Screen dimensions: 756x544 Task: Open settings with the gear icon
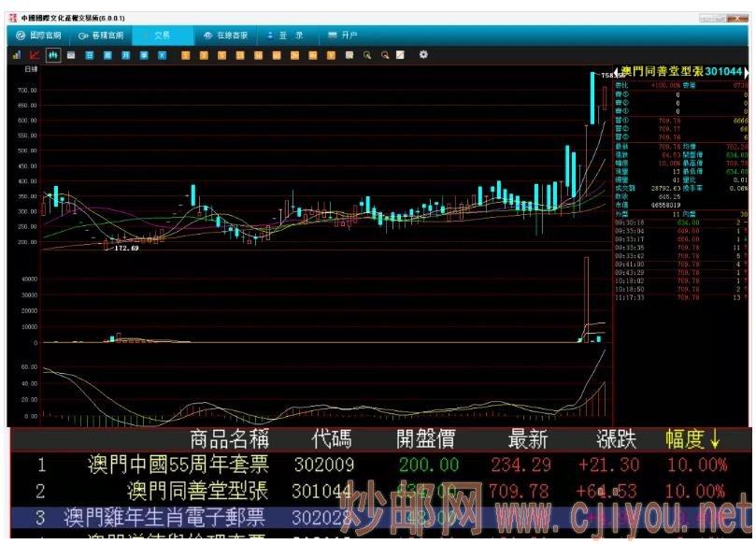click(x=423, y=54)
